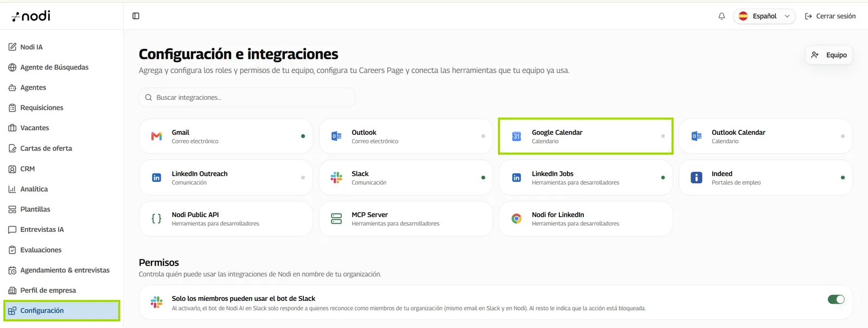Click the search magnifier icon
Screen dimensions: 868x328
pyautogui.click(x=149, y=97)
